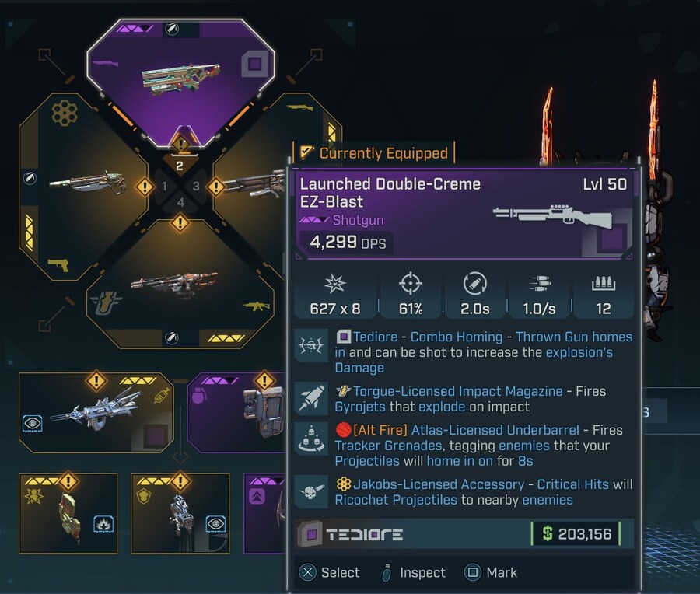Click the purple Tediore manufacturer swatch logo
The image size is (700, 594).
[x=310, y=534]
